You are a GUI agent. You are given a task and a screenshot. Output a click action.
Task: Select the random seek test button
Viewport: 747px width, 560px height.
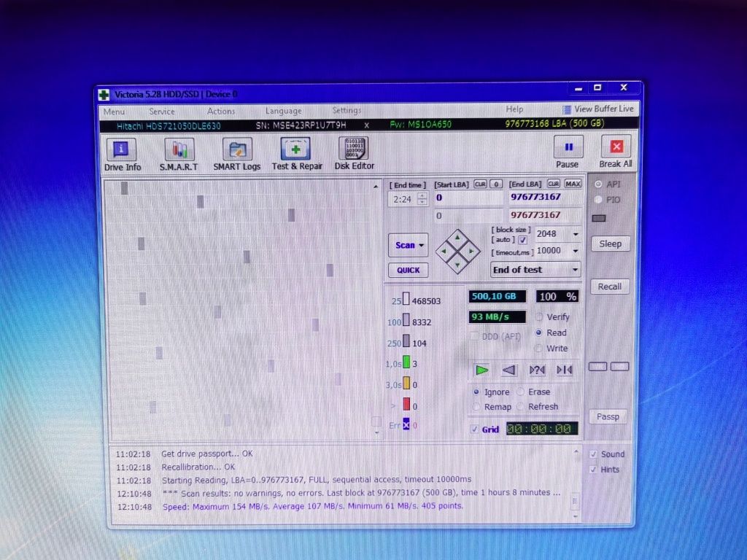(537, 370)
